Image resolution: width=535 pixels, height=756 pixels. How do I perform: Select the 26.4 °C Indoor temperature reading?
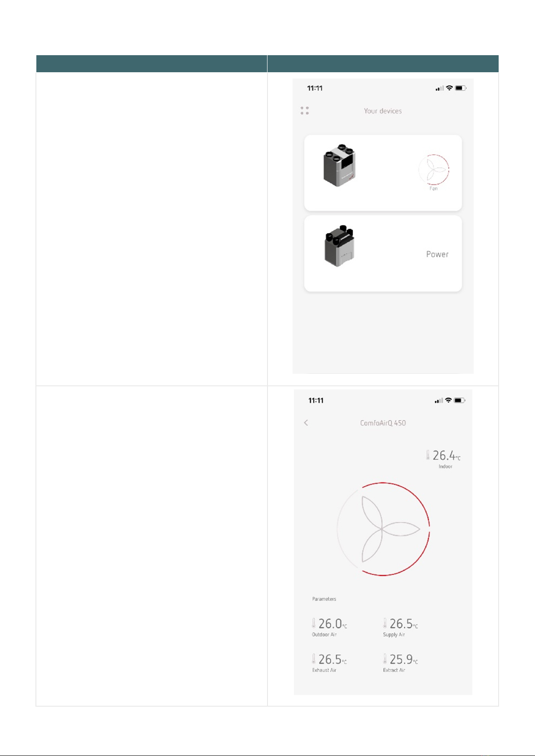[x=447, y=455]
